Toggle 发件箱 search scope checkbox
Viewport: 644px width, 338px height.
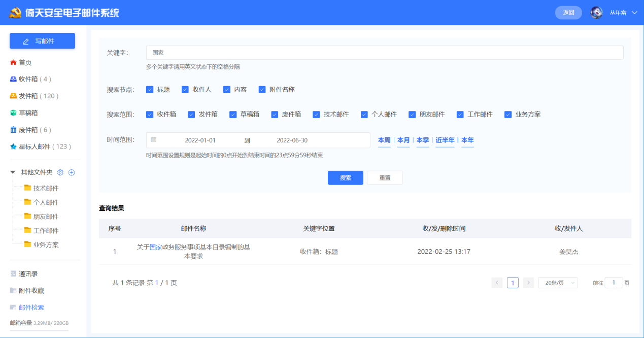(191, 115)
